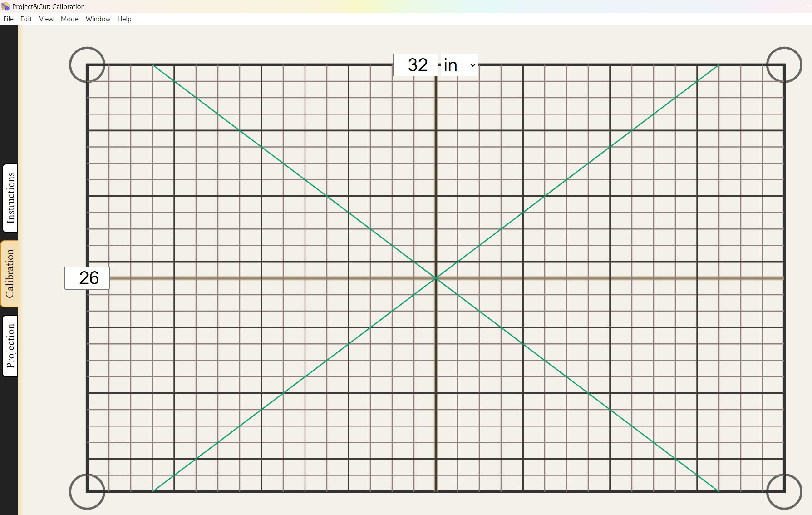Open the File menu

coord(8,19)
